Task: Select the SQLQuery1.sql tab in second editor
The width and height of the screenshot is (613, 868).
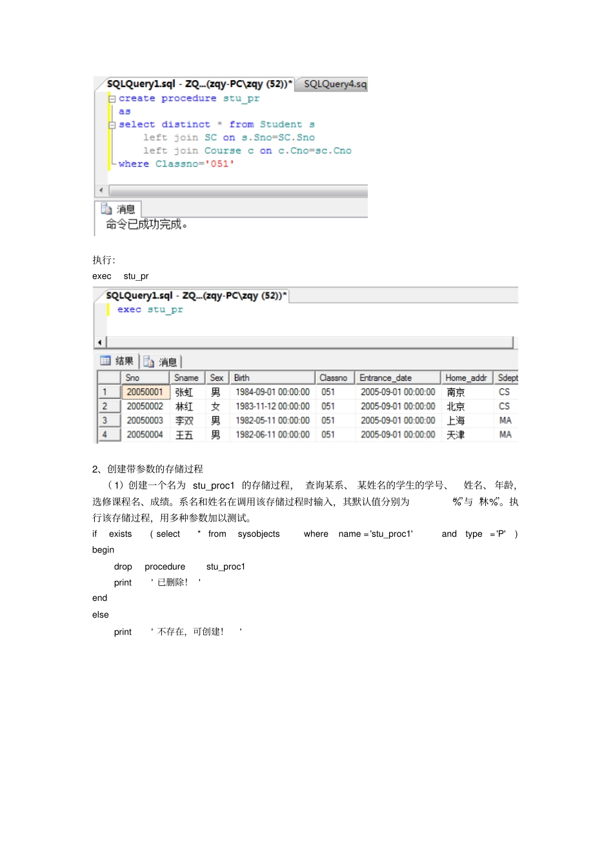Action: tap(196, 296)
